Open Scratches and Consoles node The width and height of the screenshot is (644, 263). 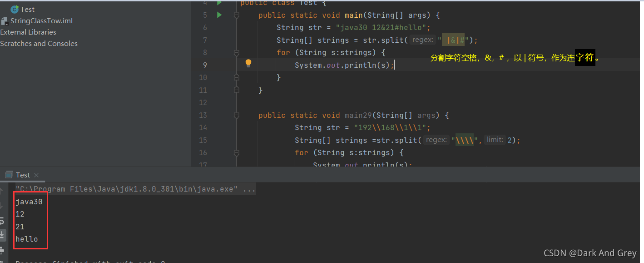point(39,44)
